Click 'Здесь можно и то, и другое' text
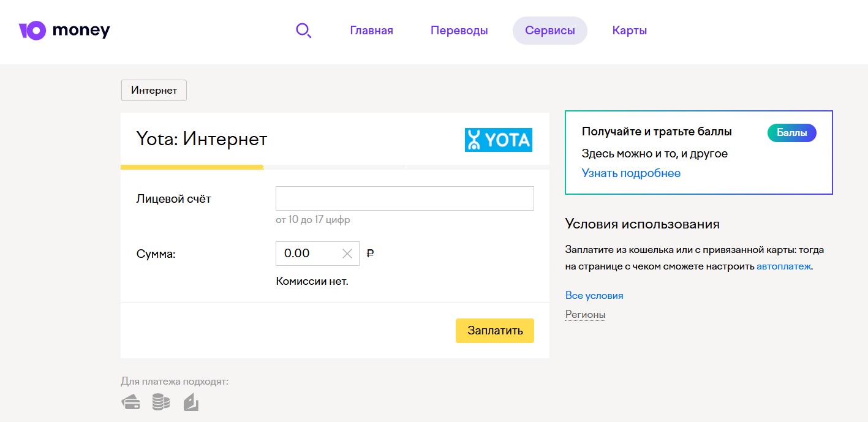868x422 pixels. [x=655, y=154]
